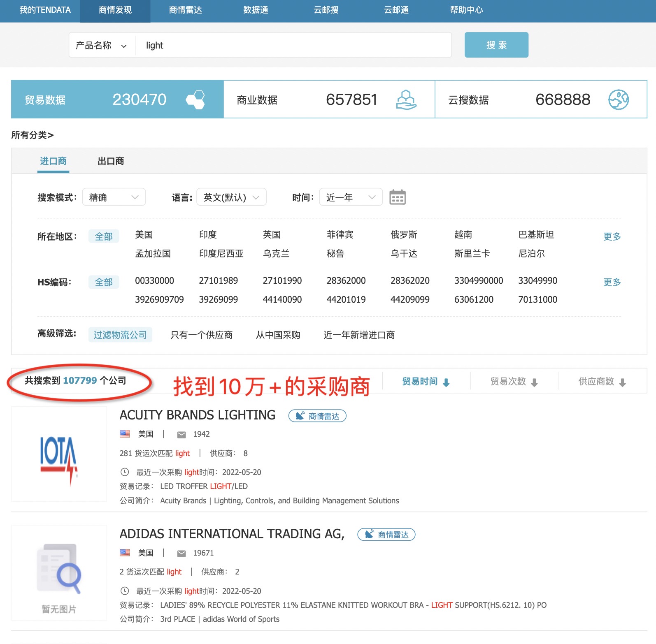Click the mail icon beside 1942
The height and width of the screenshot is (644, 656).
coord(181,435)
